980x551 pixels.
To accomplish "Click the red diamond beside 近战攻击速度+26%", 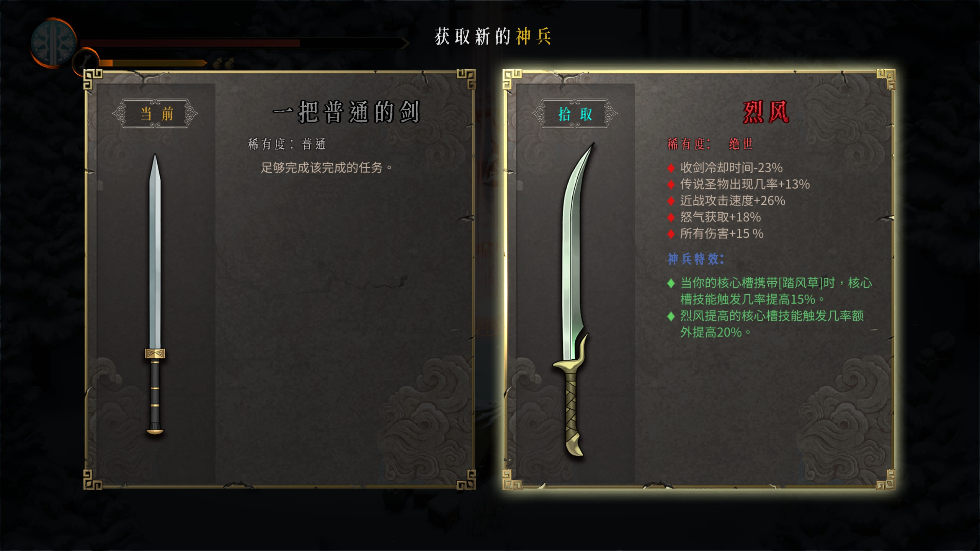I will click(671, 201).
